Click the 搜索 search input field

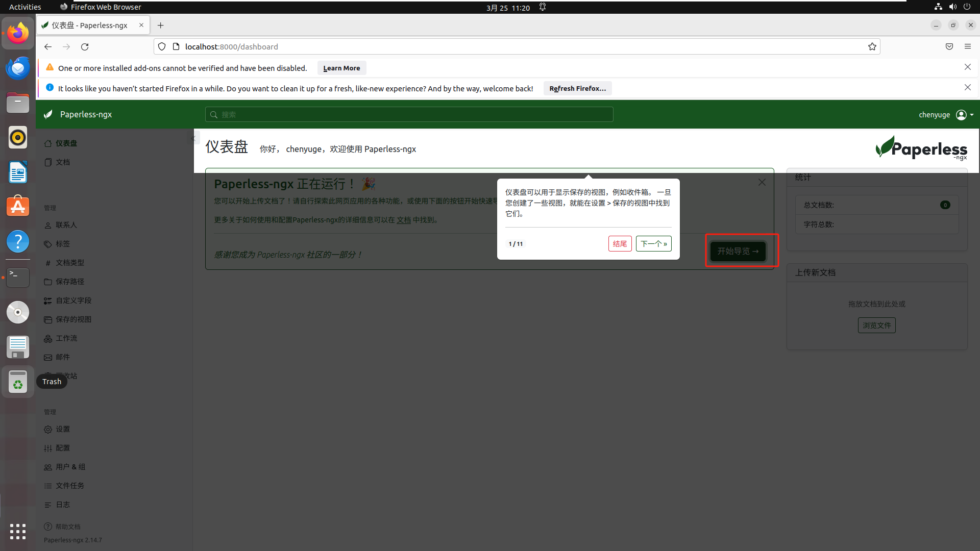point(409,115)
